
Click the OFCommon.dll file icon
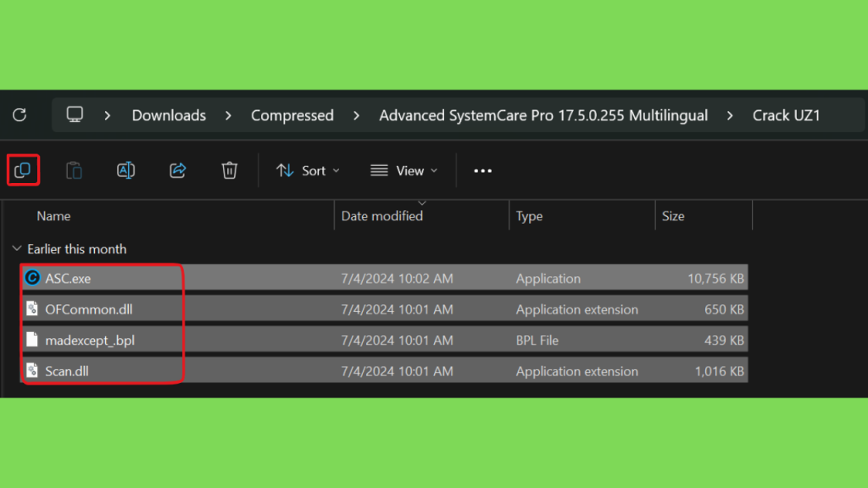tap(32, 308)
